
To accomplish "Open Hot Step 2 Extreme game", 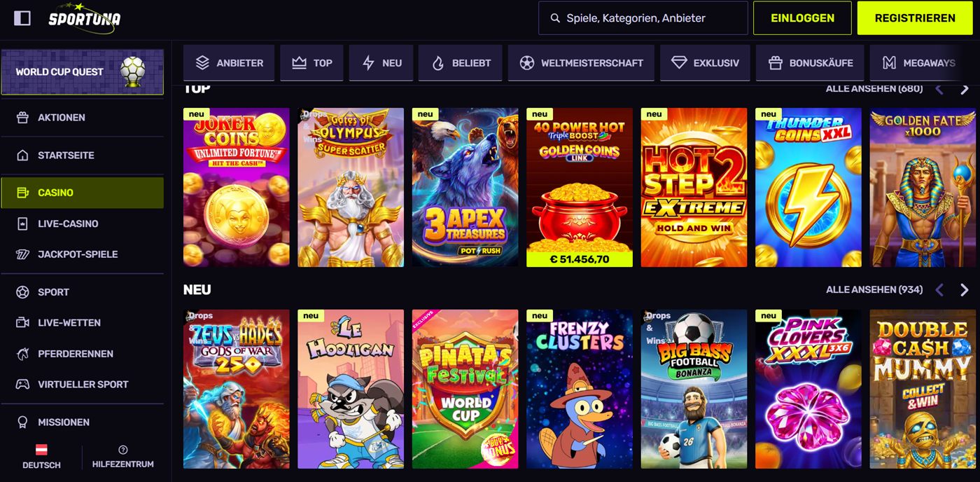I will (694, 187).
